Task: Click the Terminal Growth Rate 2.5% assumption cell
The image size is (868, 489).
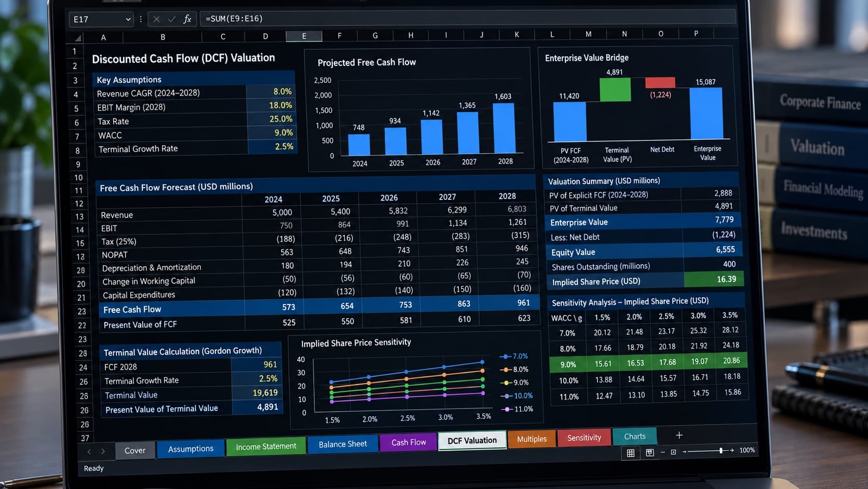Action: pos(272,147)
